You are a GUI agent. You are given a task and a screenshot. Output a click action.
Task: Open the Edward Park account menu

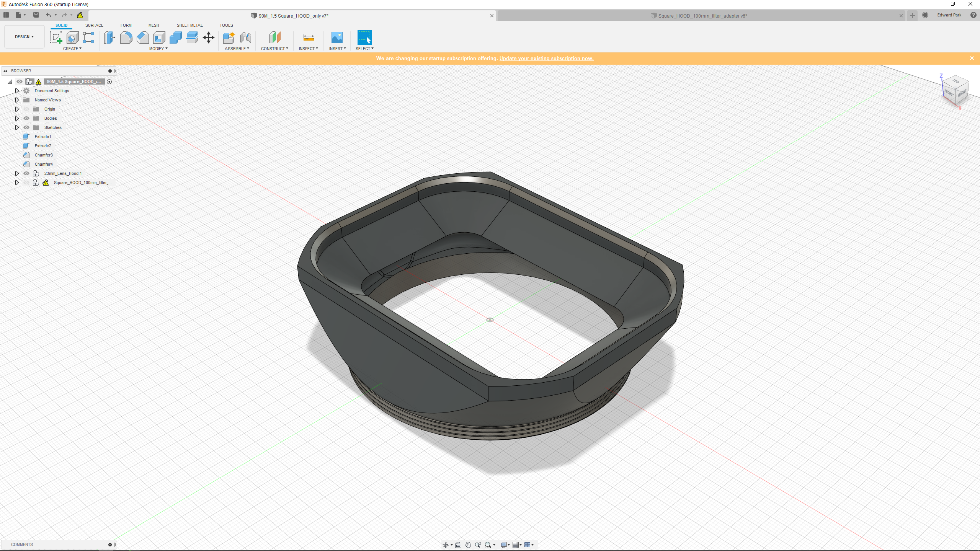point(949,15)
